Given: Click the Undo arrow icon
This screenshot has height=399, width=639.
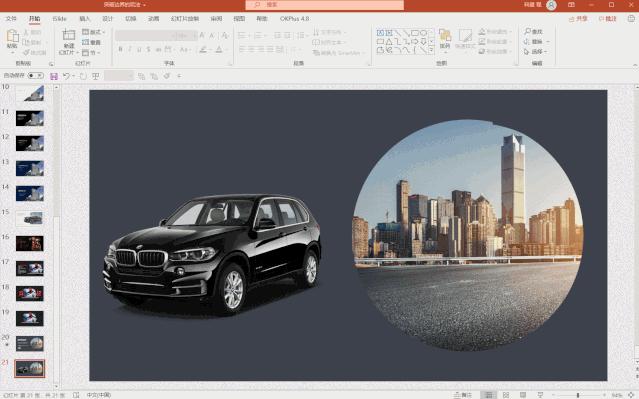Looking at the screenshot, I should (x=66, y=76).
